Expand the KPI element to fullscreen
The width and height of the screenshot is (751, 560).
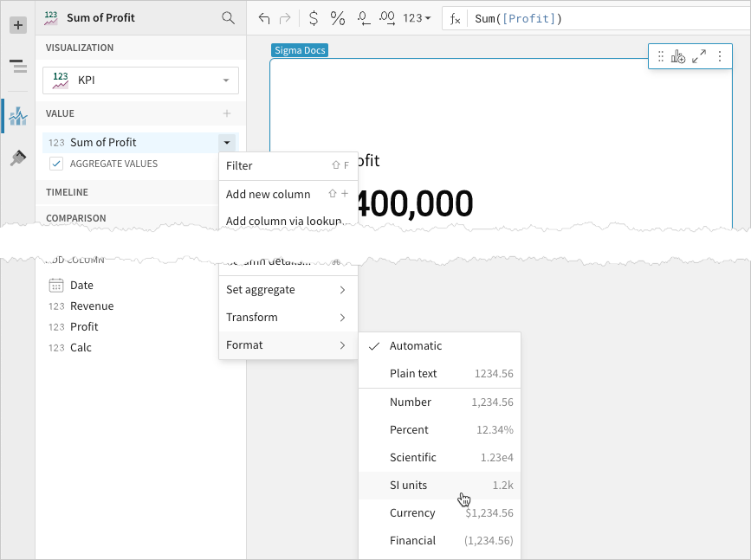tap(699, 56)
